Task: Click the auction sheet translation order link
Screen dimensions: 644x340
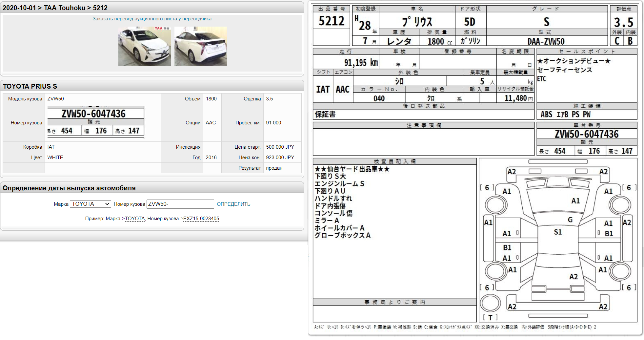Action: click(152, 19)
